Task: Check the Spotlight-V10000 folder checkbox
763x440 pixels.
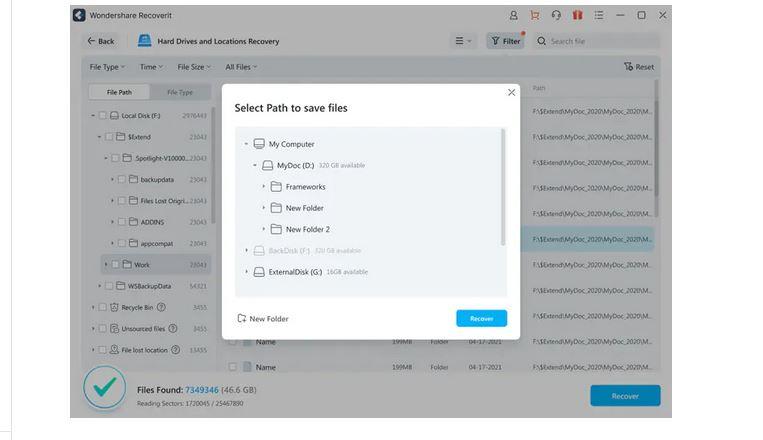Action: [115, 158]
